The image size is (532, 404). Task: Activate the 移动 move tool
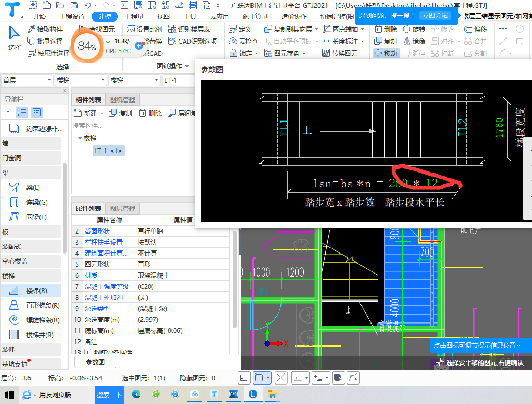[x=385, y=53]
